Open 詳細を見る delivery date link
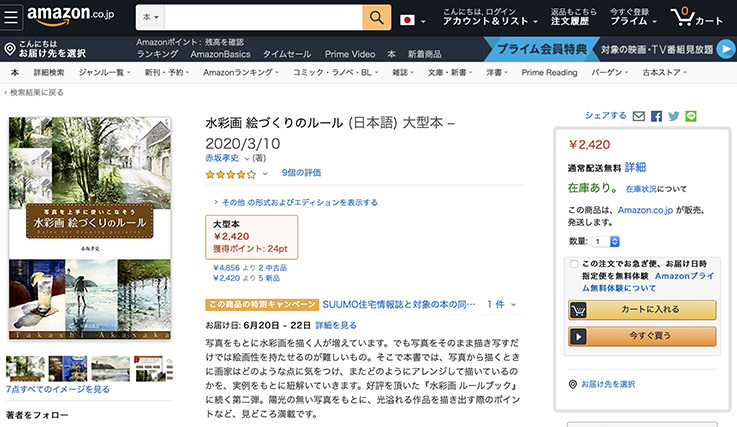Viewport: 737px width, 427px height. coord(336,325)
